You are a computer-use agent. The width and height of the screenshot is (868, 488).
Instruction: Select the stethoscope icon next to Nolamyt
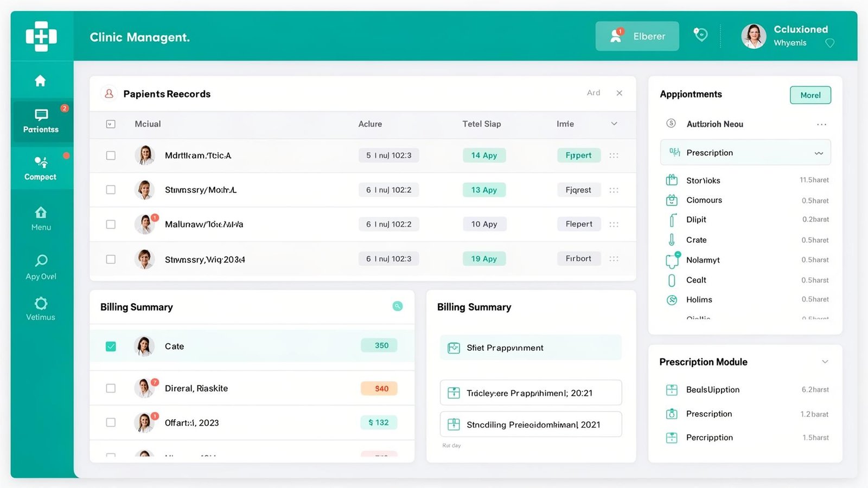tap(672, 260)
